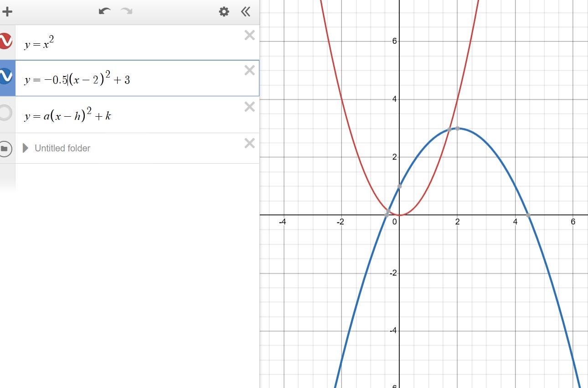Click the red parabola's minimum at origin
588x388 pixels.
(x=399, y=215)
